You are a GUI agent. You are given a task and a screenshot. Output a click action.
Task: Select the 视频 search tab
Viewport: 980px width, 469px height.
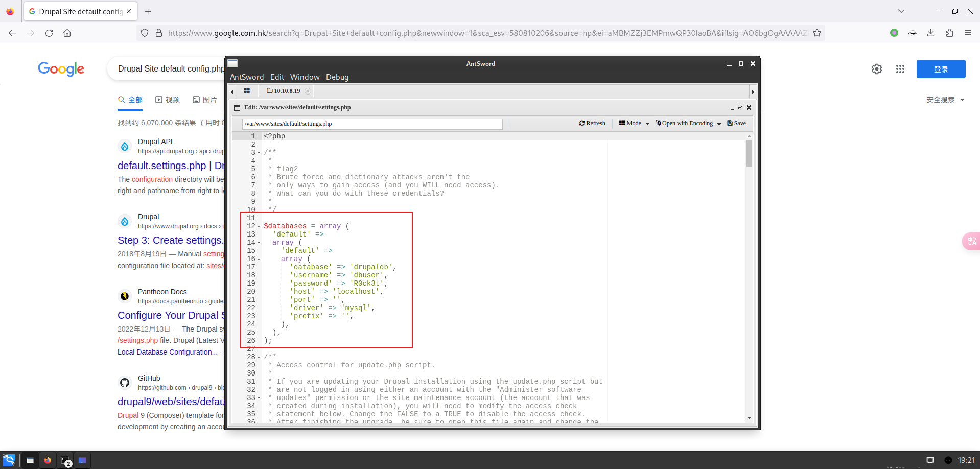pyautogui.click(x=168, y=100)
